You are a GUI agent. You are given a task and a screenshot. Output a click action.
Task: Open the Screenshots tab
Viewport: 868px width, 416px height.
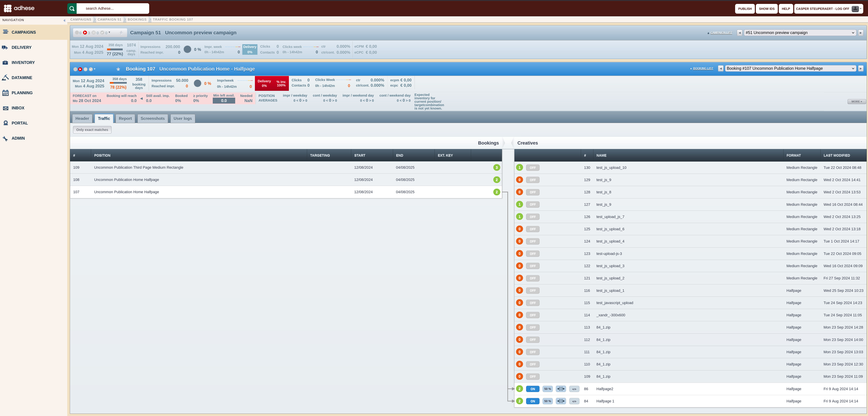[x=153, y=118]
